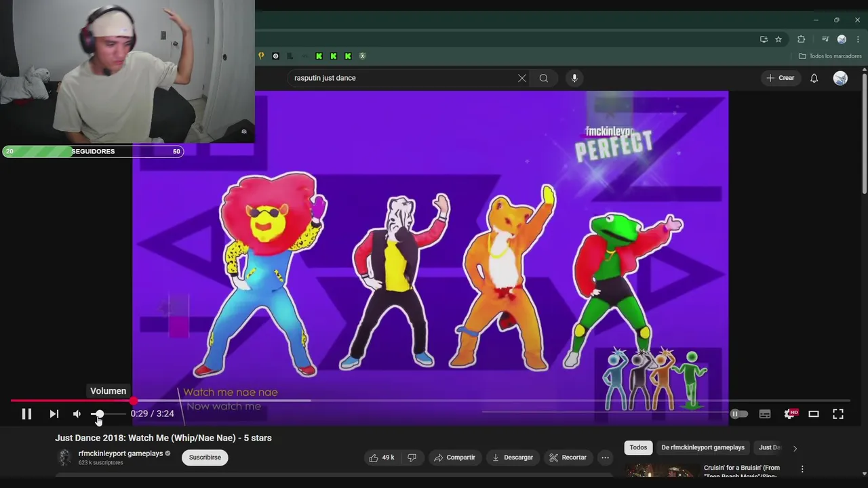Pause the Just Dance video
The image size is (868, 488).
coord(26,413)
